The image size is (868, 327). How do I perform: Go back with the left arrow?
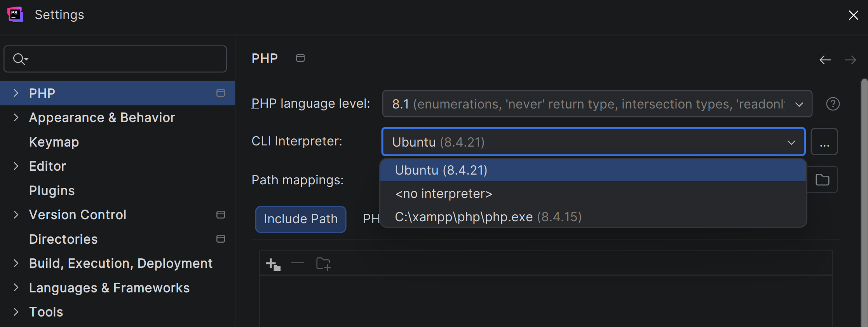[825, 60]
